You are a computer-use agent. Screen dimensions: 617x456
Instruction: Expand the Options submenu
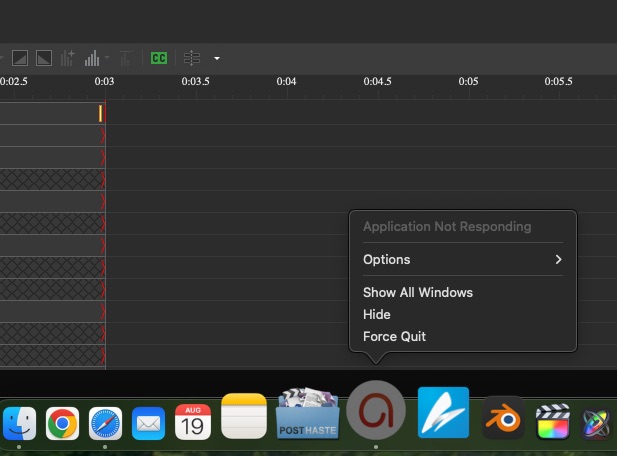(x=462, y=259)
